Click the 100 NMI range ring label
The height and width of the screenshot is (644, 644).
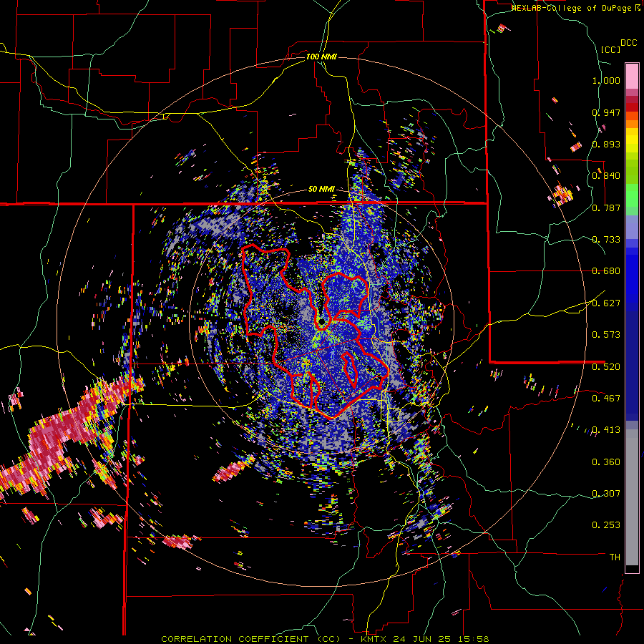pos(321,57)
